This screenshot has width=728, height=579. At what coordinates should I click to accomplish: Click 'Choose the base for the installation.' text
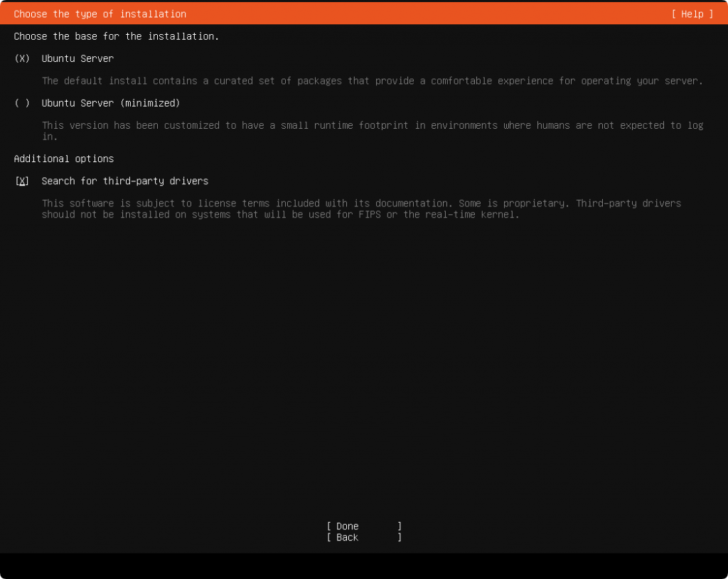coord(116,36)
